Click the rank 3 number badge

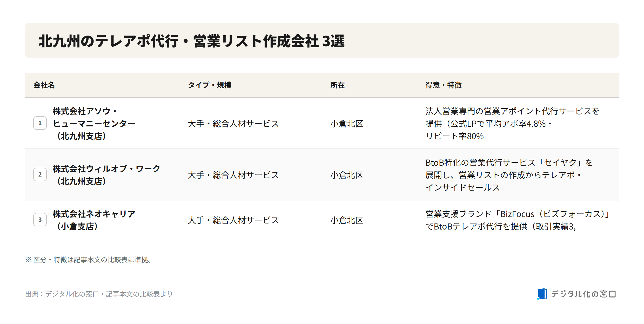click(x=40, y=220)
